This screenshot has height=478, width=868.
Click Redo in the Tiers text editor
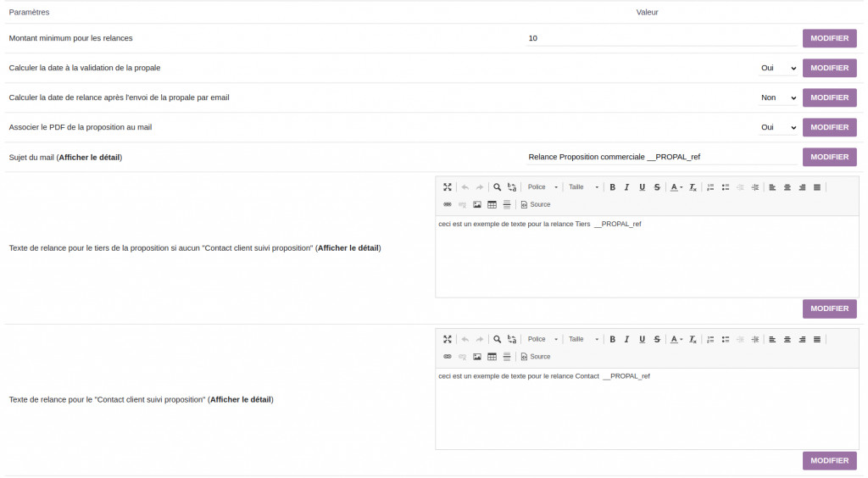[x=480, y=187]
